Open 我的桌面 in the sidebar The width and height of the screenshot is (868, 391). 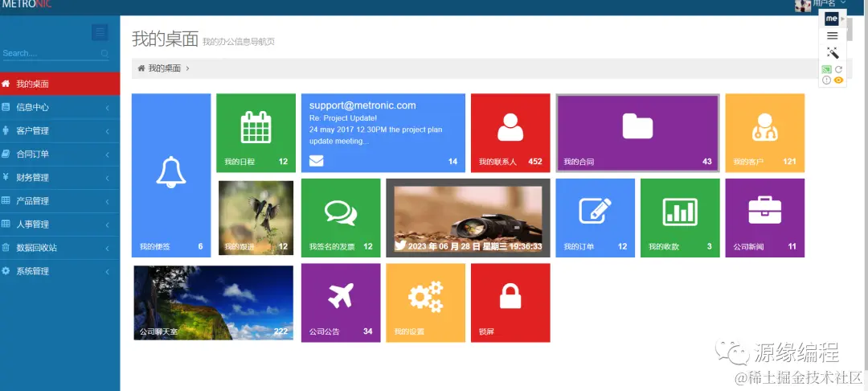[59, 84]
